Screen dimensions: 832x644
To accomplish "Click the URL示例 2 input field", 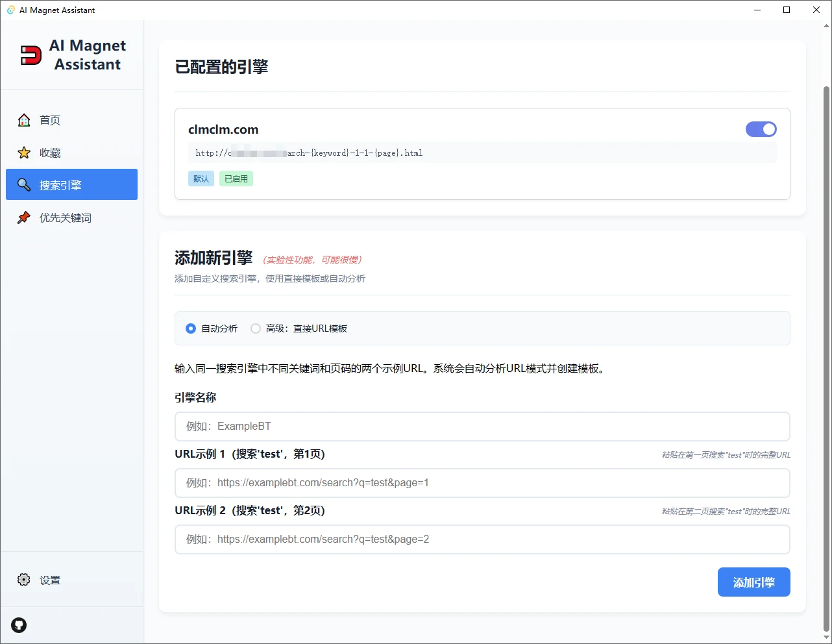I will coord(482,539).
